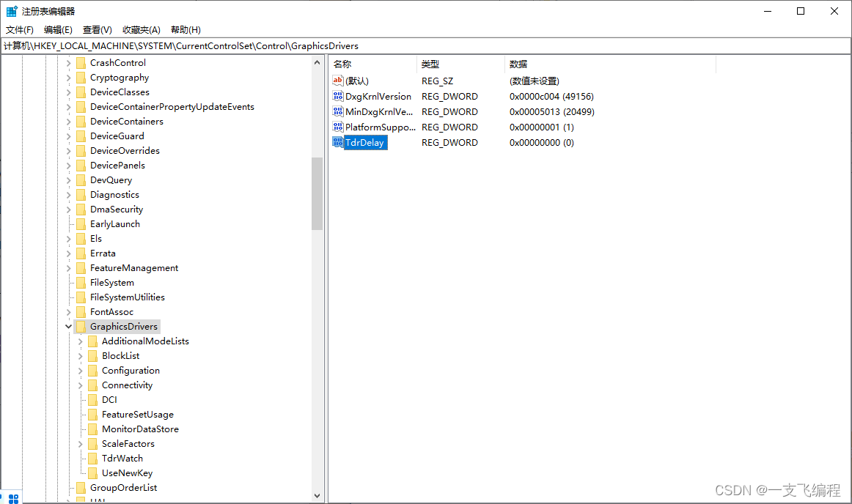Select the DxgKrnlVersion value name
Viewport: 852px width, 504px height.
pos(378,96)
